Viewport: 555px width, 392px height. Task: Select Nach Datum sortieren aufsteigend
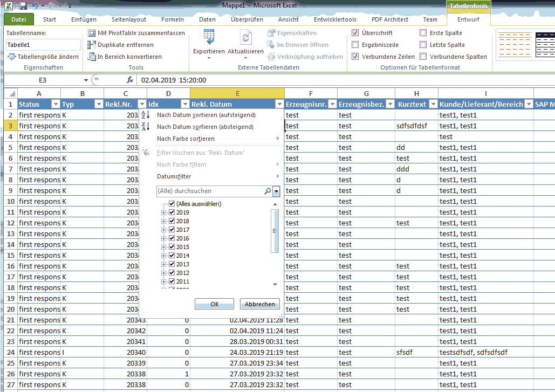(205, 115)
